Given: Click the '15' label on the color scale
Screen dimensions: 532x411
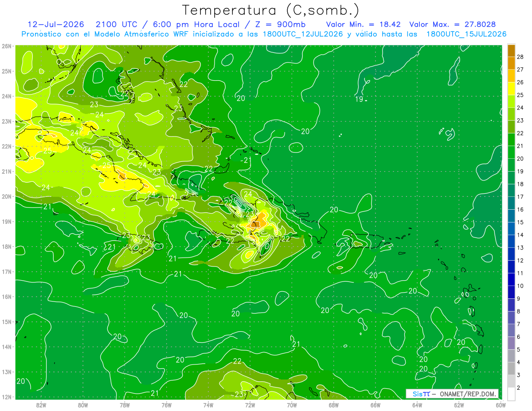Looking at the screenshot, I should [x=520, y=222].
